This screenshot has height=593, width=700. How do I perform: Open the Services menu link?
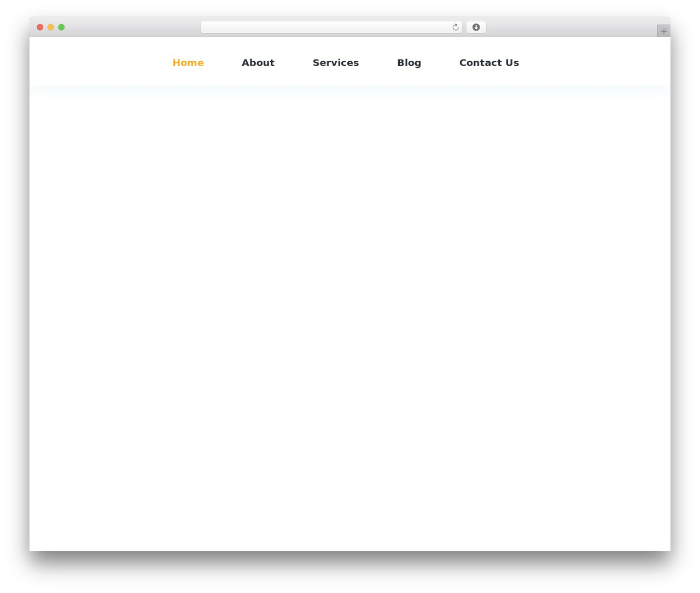point(336,63)
